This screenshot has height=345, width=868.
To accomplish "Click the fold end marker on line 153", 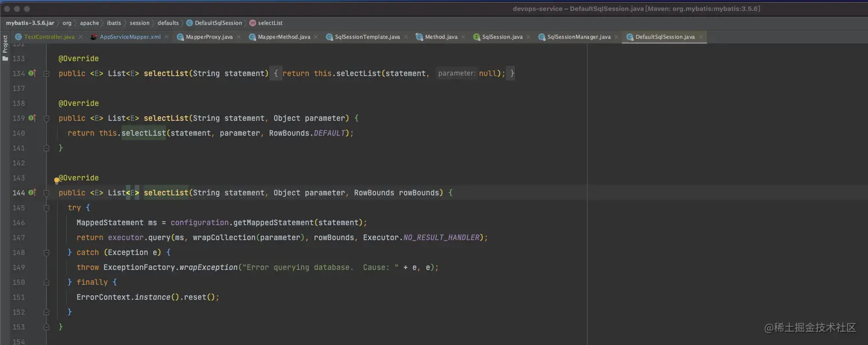I will [x=46, y=327].
